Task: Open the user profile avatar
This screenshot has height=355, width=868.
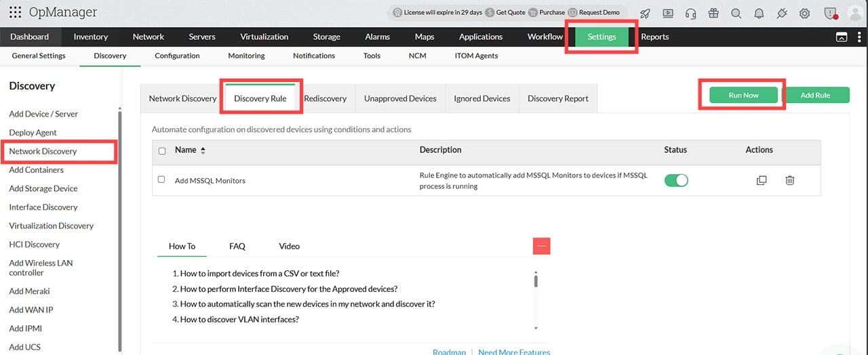Action: (x=854, y=13)
